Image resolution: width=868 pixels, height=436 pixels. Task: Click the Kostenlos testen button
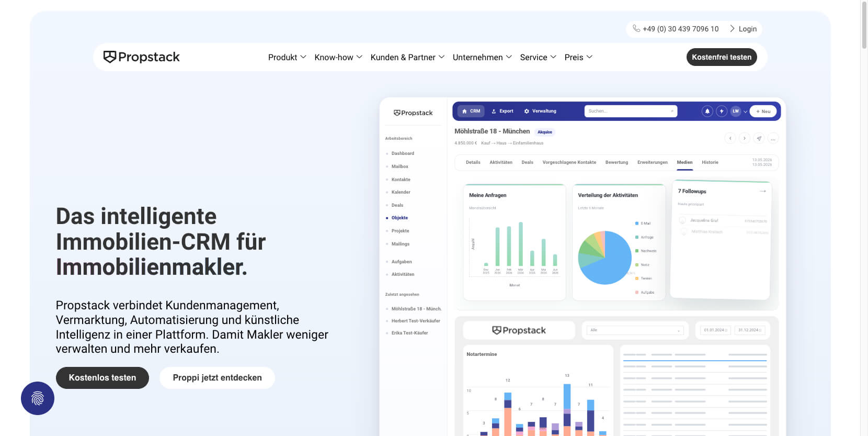coord(102,378)
